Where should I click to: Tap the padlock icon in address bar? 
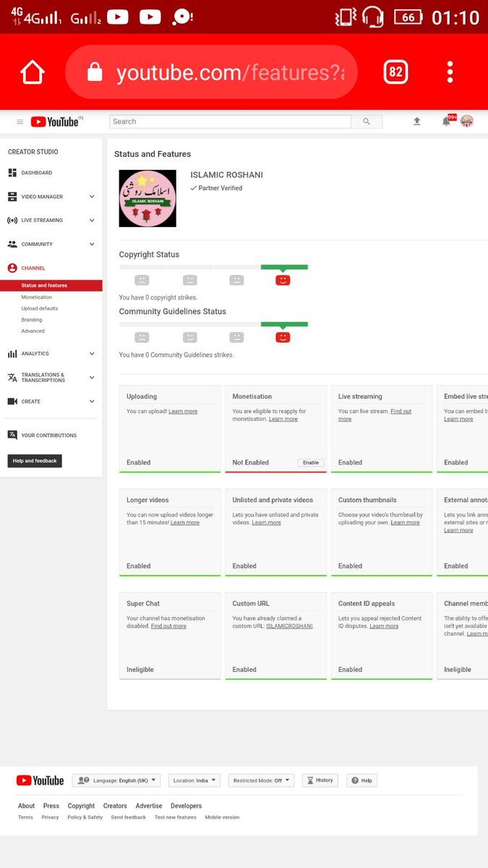click(94, 72)
